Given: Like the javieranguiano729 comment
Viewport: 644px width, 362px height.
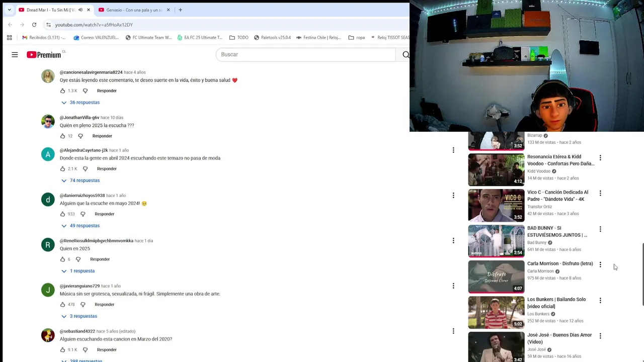Looking at the screenshot, I should (x=62, y=305).
